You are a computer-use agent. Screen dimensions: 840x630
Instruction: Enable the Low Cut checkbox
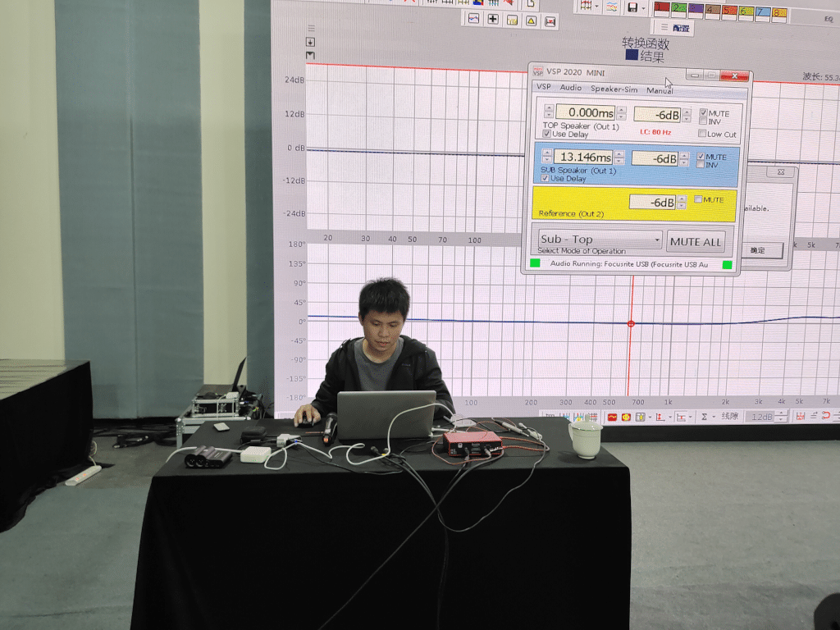702,134
